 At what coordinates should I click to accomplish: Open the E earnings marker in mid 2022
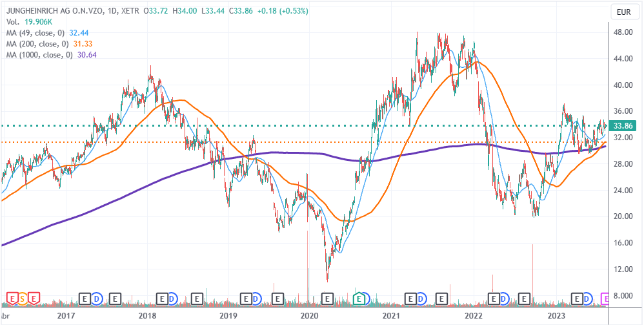524,298
